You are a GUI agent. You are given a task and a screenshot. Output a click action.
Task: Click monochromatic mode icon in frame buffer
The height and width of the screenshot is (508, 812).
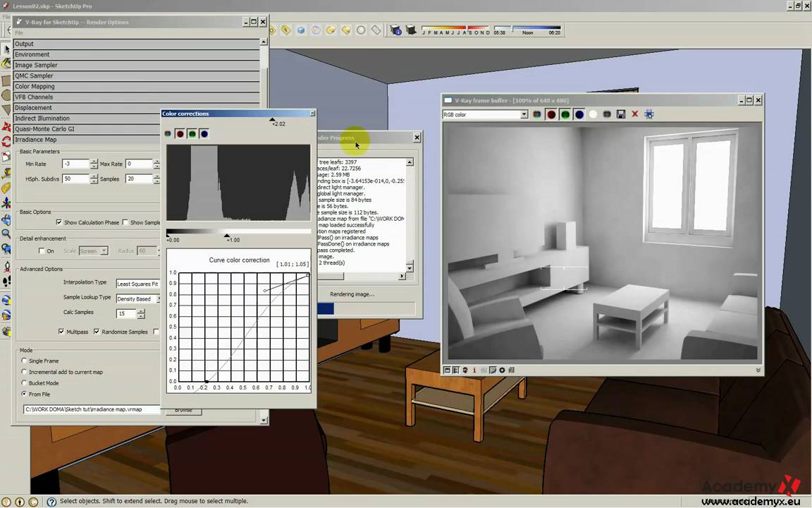click(x=607, y=114)
